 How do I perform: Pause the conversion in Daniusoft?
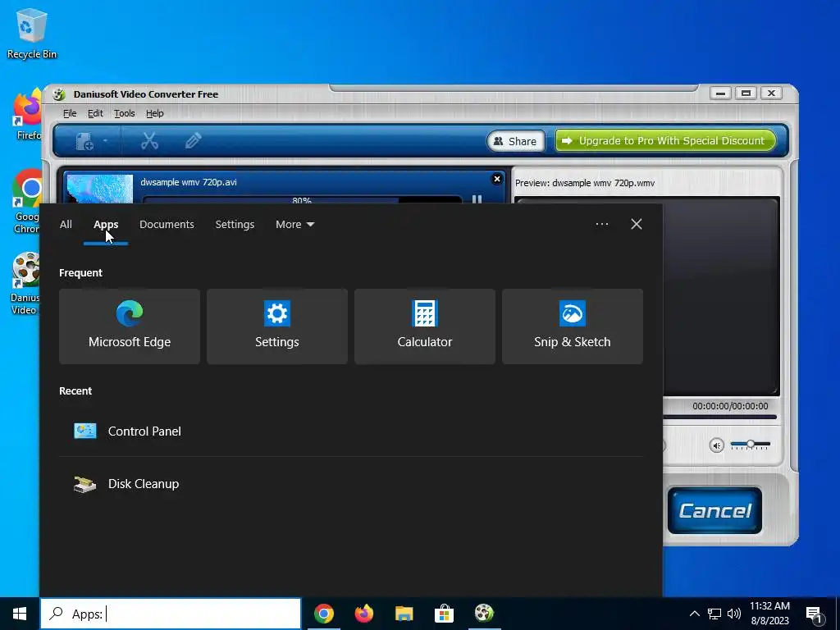point(477,199)
